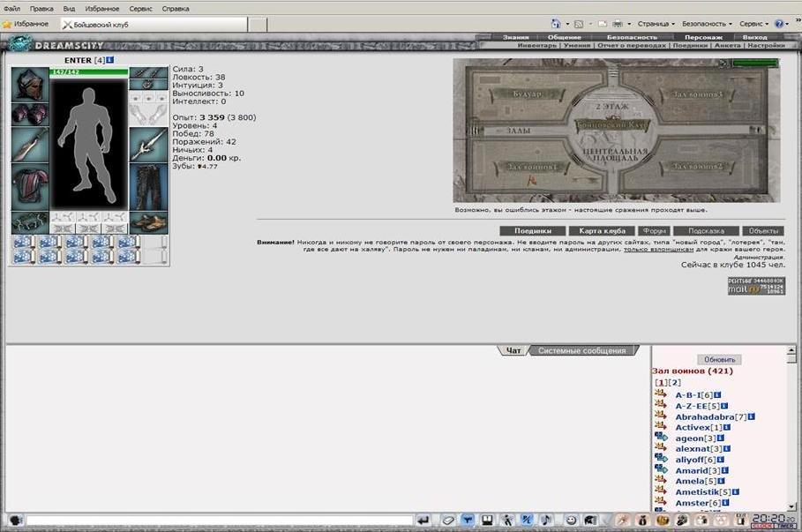Expand the dropdown arrow next to home icon

tap(567, 24)
